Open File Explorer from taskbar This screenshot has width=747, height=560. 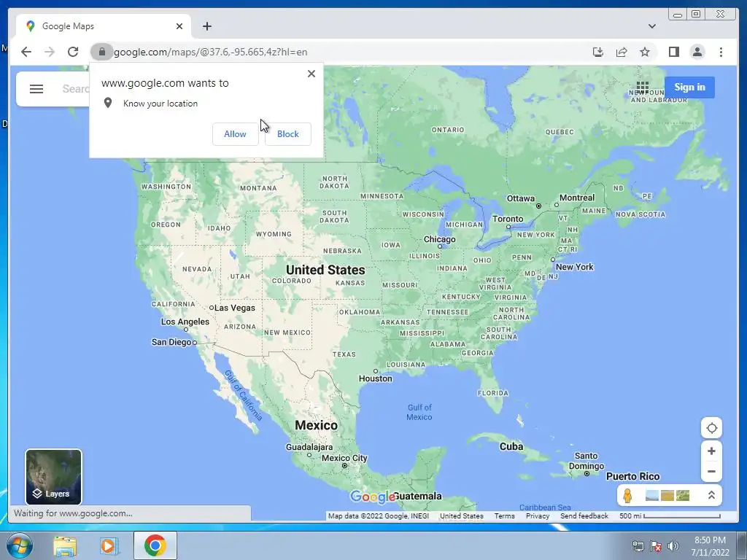[x=65, y=545]
